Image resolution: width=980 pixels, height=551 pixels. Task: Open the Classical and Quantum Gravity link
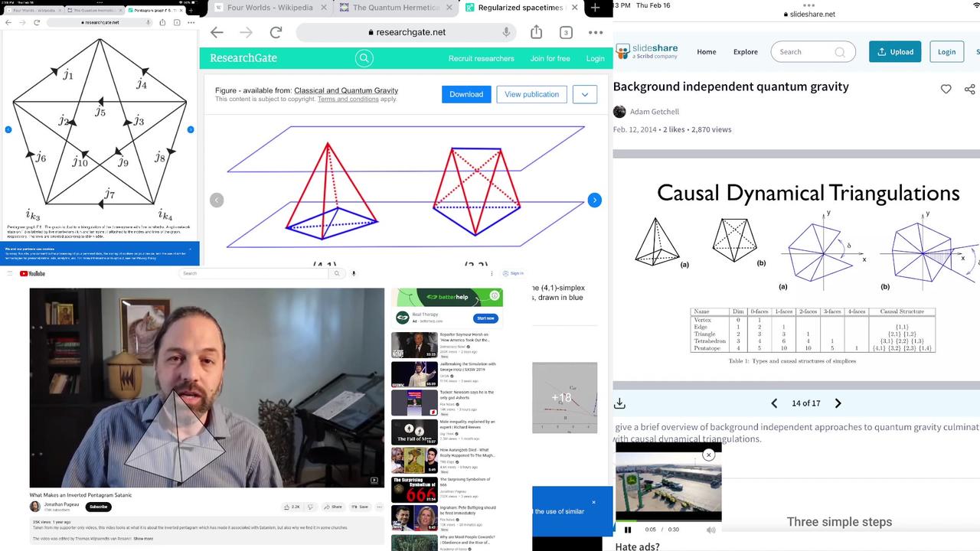tap(347, 90)
